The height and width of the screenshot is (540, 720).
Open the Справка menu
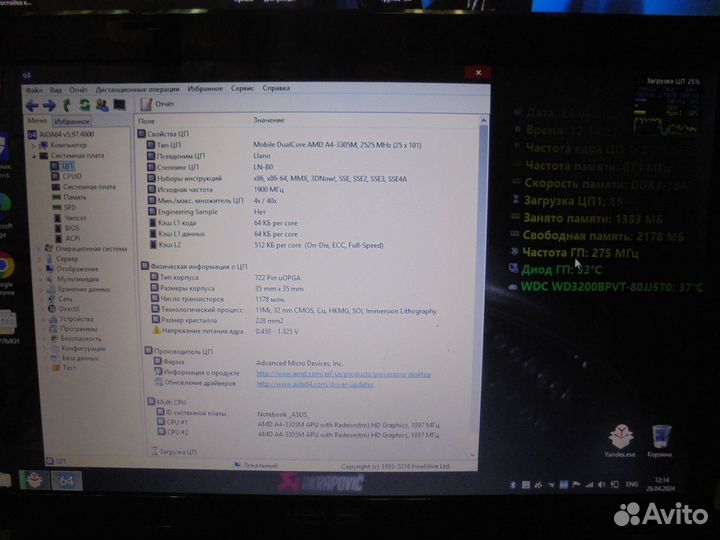point(276,88)
